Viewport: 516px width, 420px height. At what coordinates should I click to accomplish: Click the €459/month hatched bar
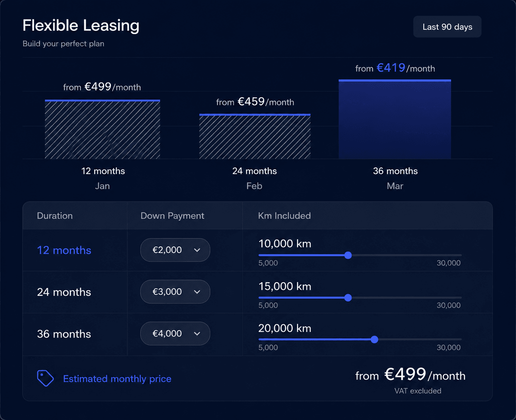tap(255, 136)
